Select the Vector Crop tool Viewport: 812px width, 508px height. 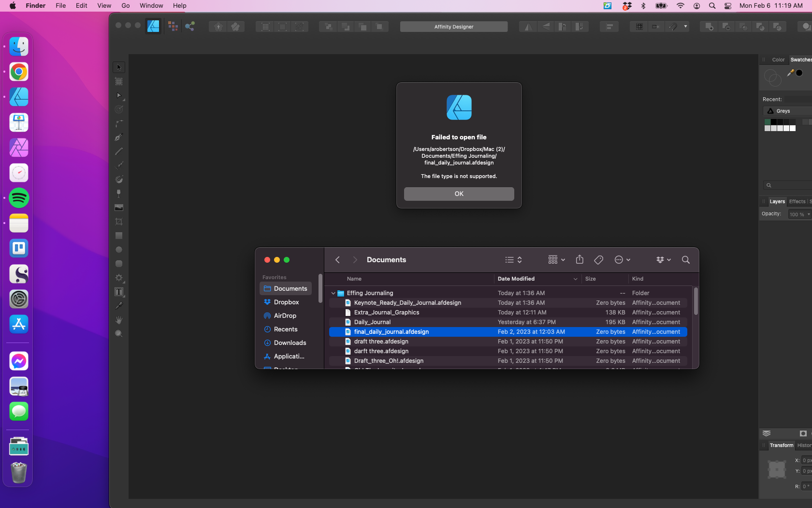[x=119, y=222]
